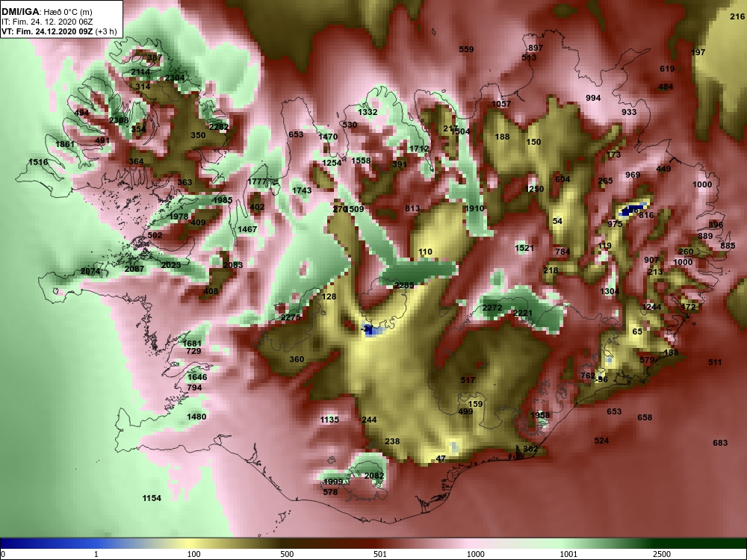Click the map value '559'
The width and height of the screenshot is (747, 560).
466,49
